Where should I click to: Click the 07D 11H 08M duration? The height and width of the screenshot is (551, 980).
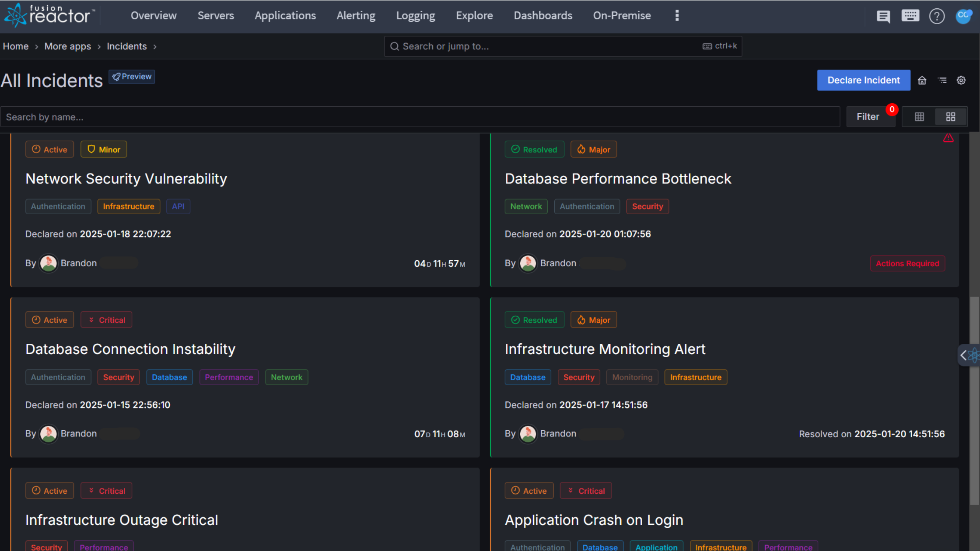pos(440,434)
